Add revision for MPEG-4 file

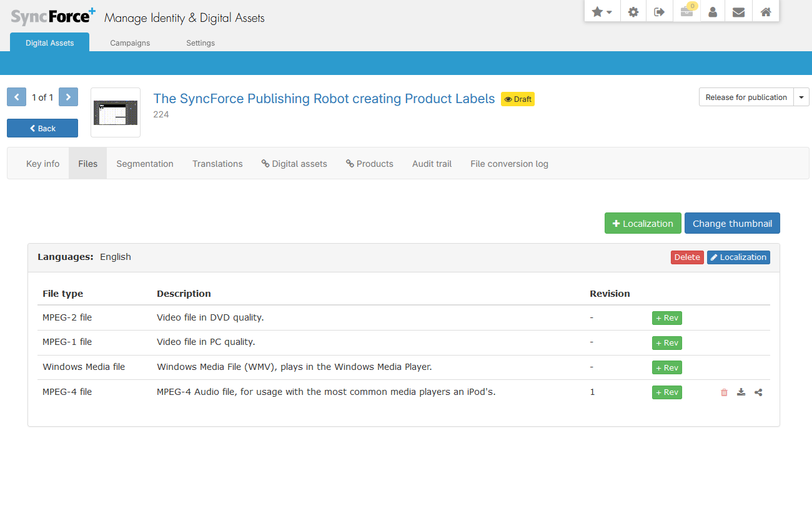[x=667, y=392]
